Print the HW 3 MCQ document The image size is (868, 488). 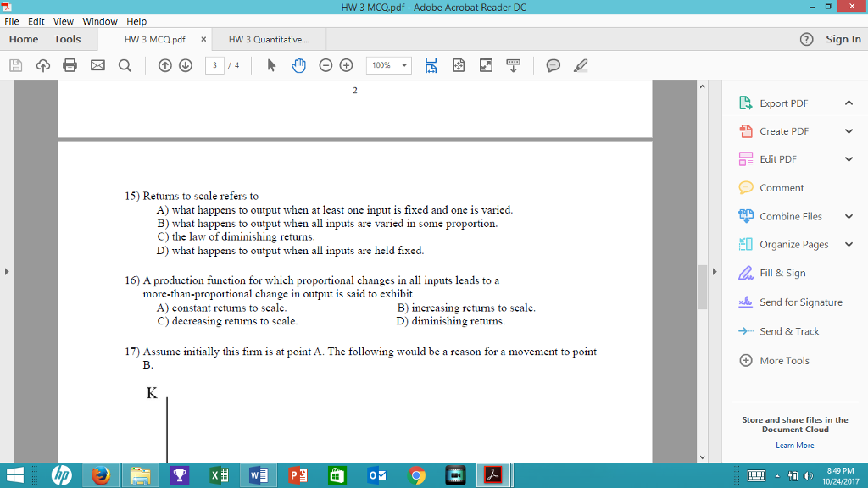coord(70,64)
